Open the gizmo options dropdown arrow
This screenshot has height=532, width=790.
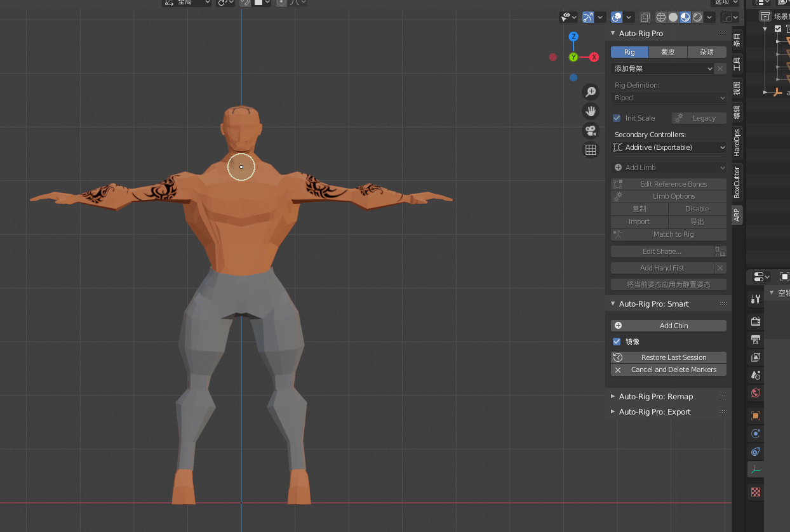tap(600, 17)
